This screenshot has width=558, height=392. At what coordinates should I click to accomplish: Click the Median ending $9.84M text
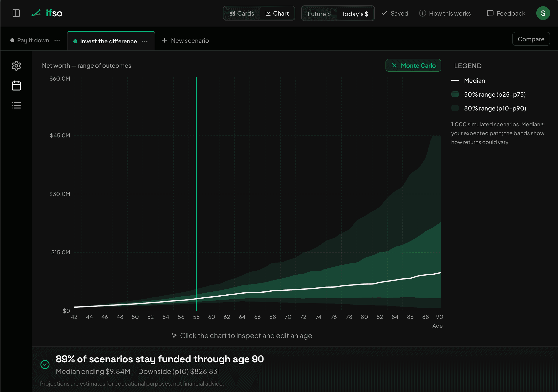tap(93, 371)
